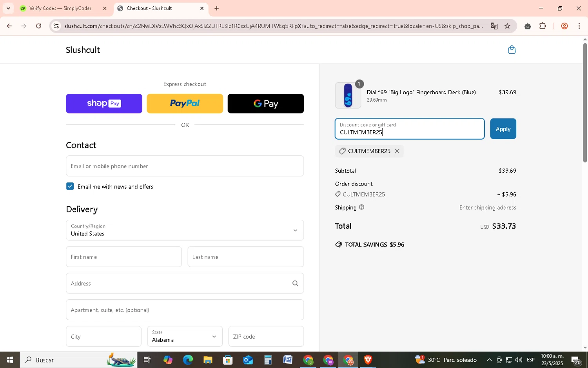Image resolution: width=588 pixels, height=368 pixels.
Task: Open Word from the taskbar
Action: pos(288,360)
